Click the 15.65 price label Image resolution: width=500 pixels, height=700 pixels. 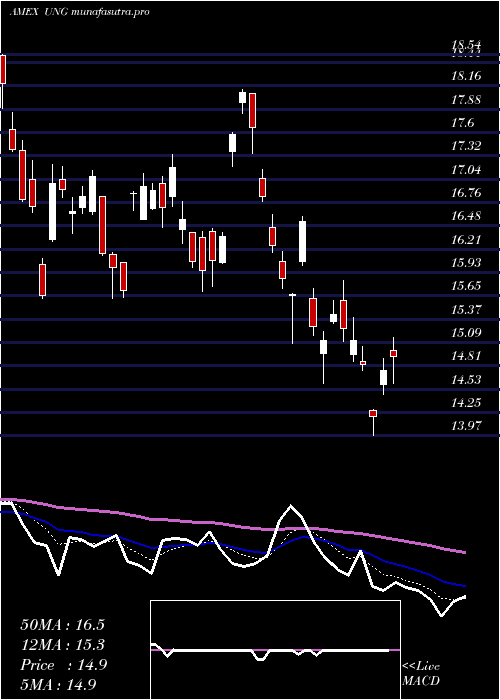click(466, 286)
